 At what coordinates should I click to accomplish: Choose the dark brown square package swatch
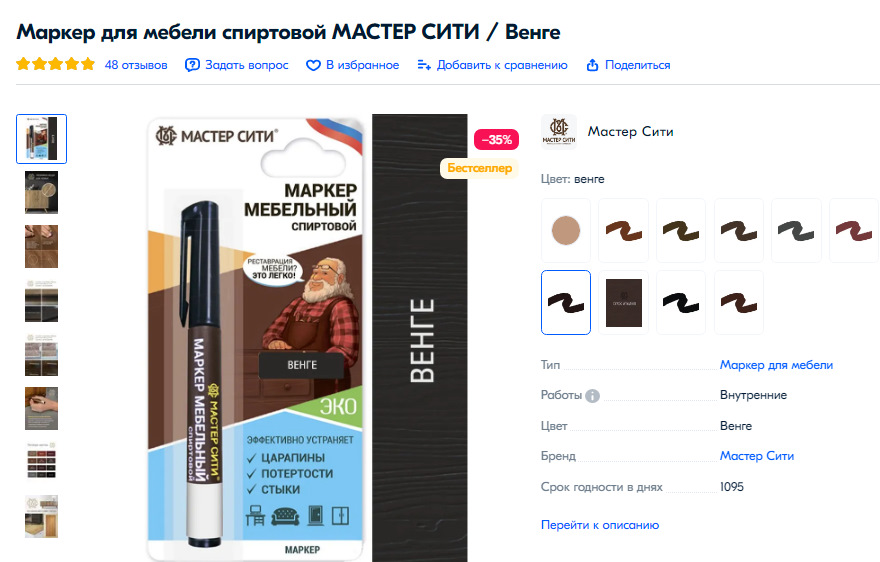coord(624,303)
